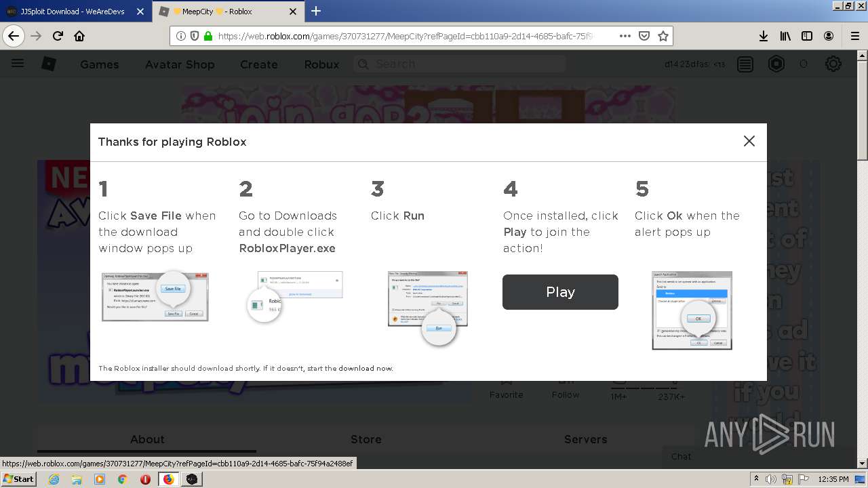The image size is (868, 488).
Task: Open Avatar Shop in Roblox navigation
Action: [x=180, y=64]
